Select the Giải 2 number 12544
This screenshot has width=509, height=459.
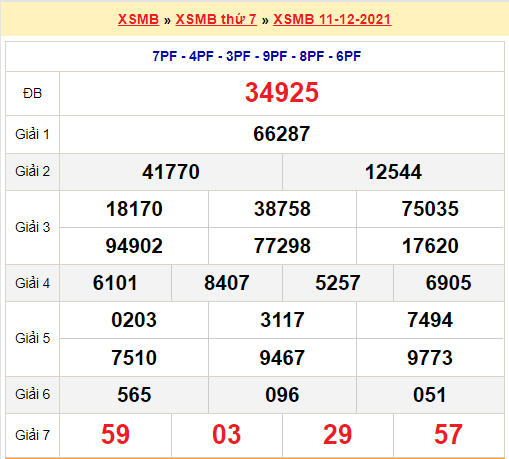click(x=393, y=172)
